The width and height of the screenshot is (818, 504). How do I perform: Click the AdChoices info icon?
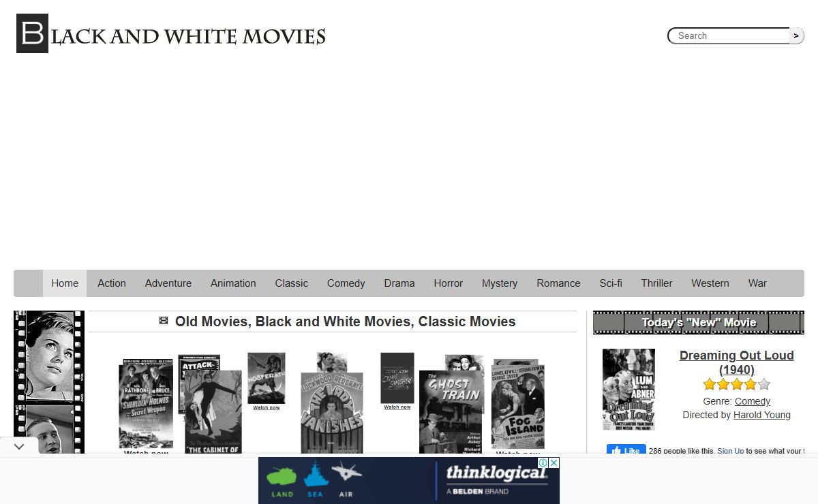pos(543,462)
